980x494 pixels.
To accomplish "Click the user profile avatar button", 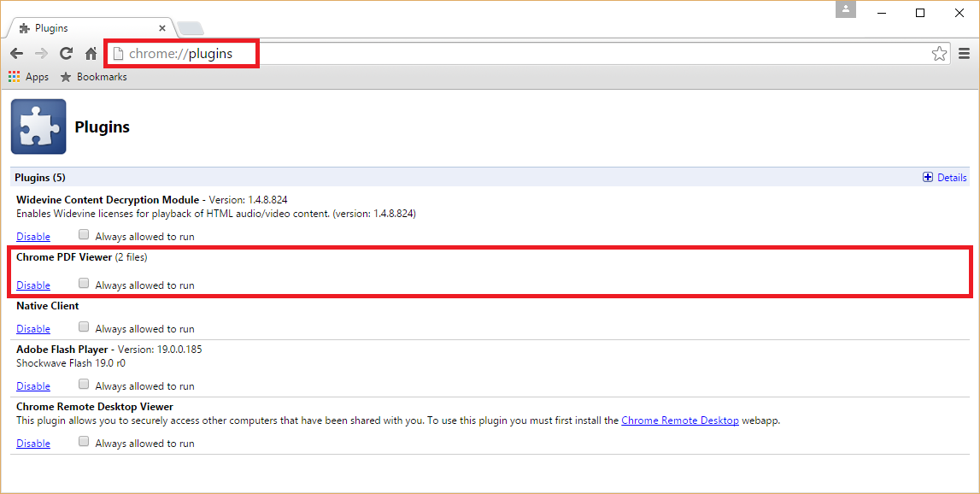I will [x=846, y=9].
